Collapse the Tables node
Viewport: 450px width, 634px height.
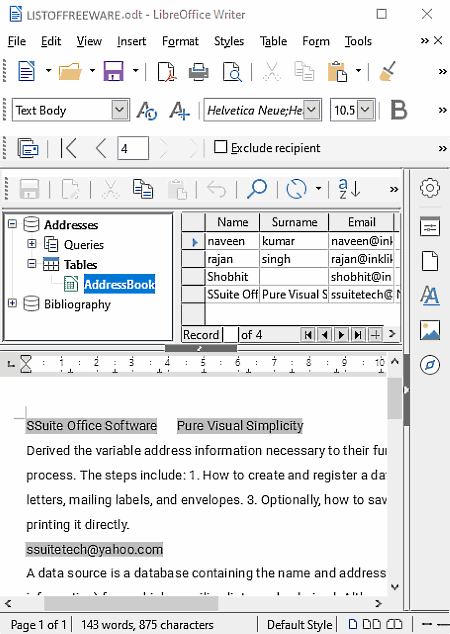(x=32, y=264)
